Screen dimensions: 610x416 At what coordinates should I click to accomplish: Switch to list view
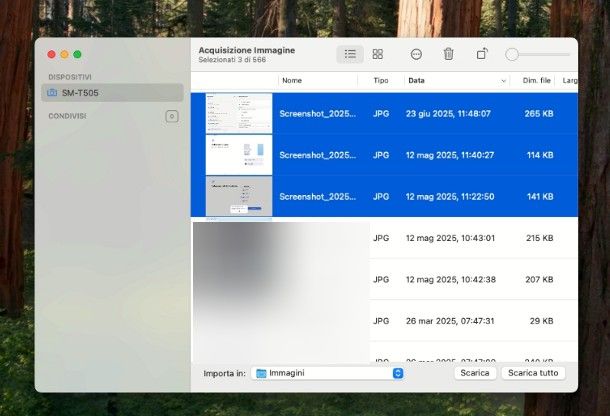click(x=350, y=54)
